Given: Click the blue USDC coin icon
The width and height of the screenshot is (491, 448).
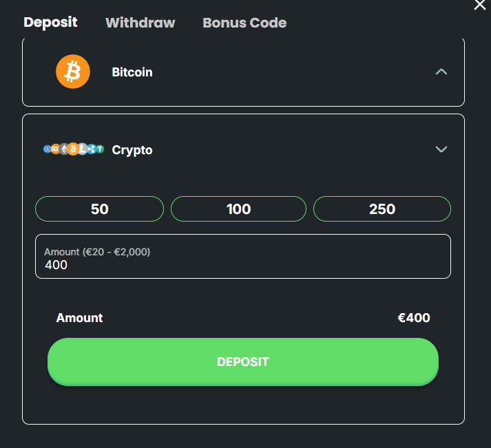Looking at the screenshot, I should click(x=47, y=149).
